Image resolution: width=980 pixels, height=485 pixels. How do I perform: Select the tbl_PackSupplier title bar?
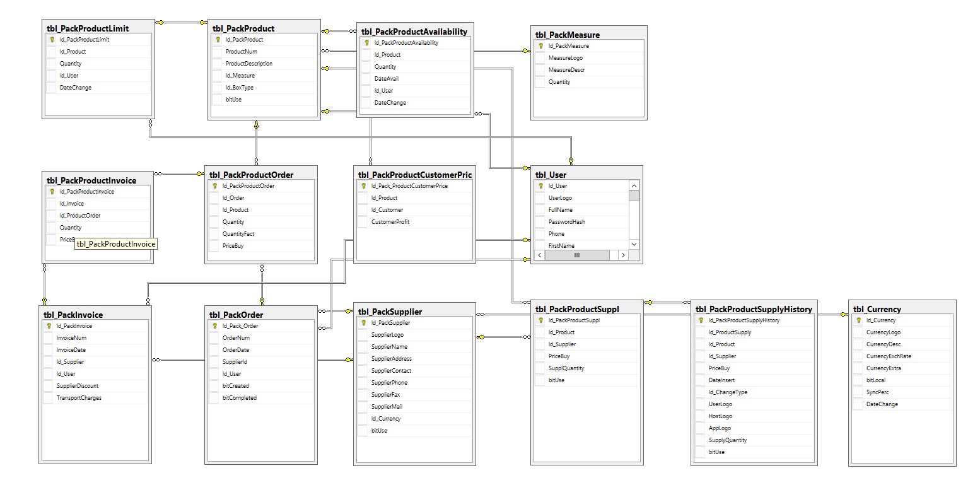click(390, 312)
